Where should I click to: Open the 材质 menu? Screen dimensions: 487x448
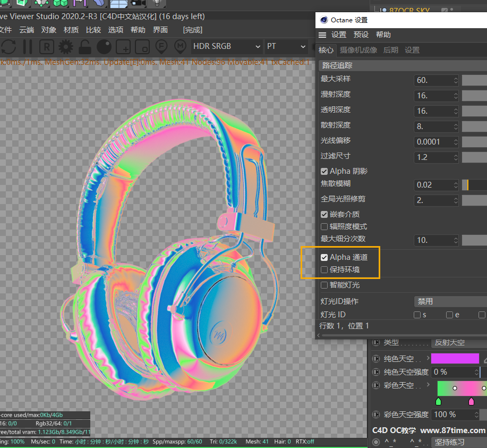tap(71, 30)
